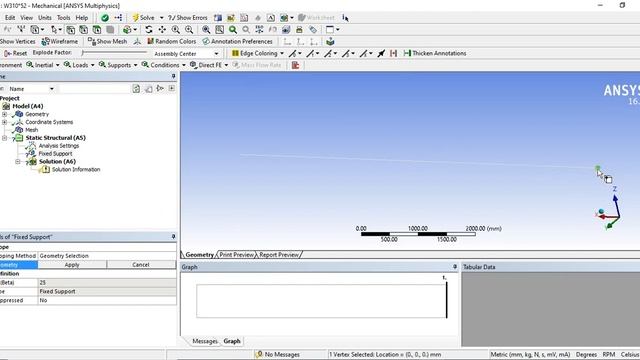The height and width of the screenshot is (360, 640).
Task: Switch to Print Preview tab
Action: coord(237,255)
